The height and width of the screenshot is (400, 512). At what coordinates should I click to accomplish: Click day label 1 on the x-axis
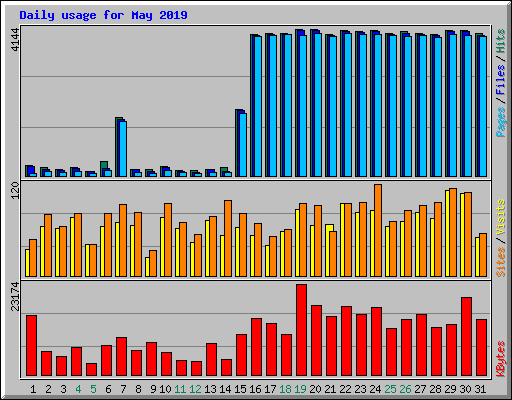pos(33,389)
